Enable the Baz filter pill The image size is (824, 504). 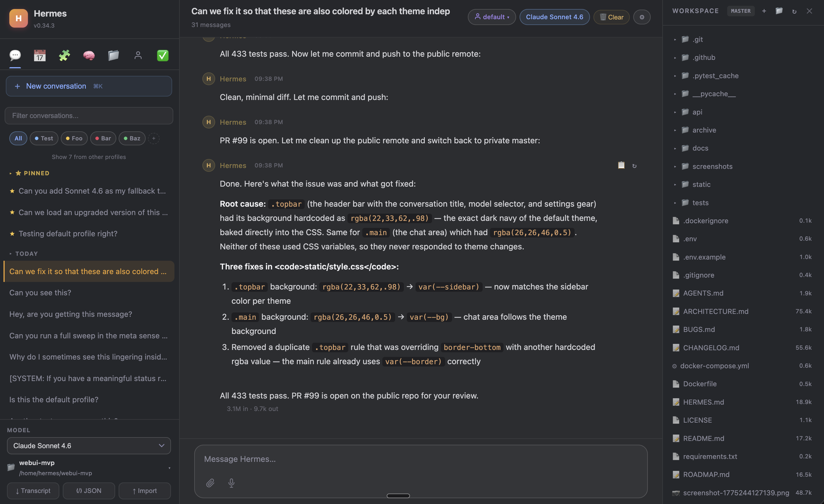point(132,138)
